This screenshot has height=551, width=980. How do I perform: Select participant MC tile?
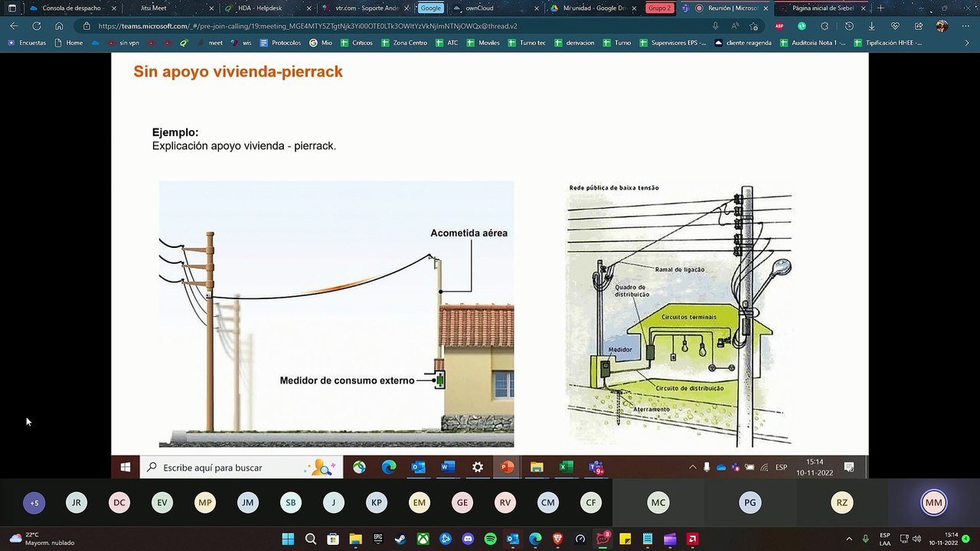658,503
